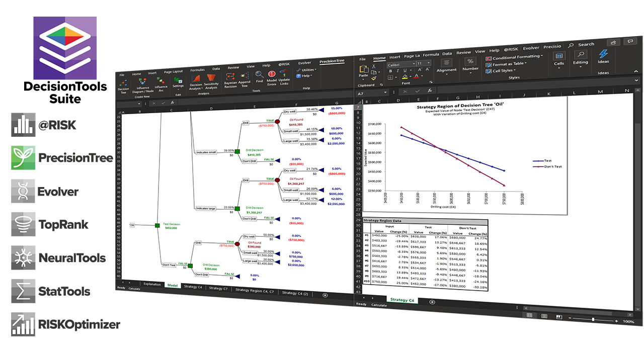Toggle Bold formatting
644x362 pixels.
[390, 71]
